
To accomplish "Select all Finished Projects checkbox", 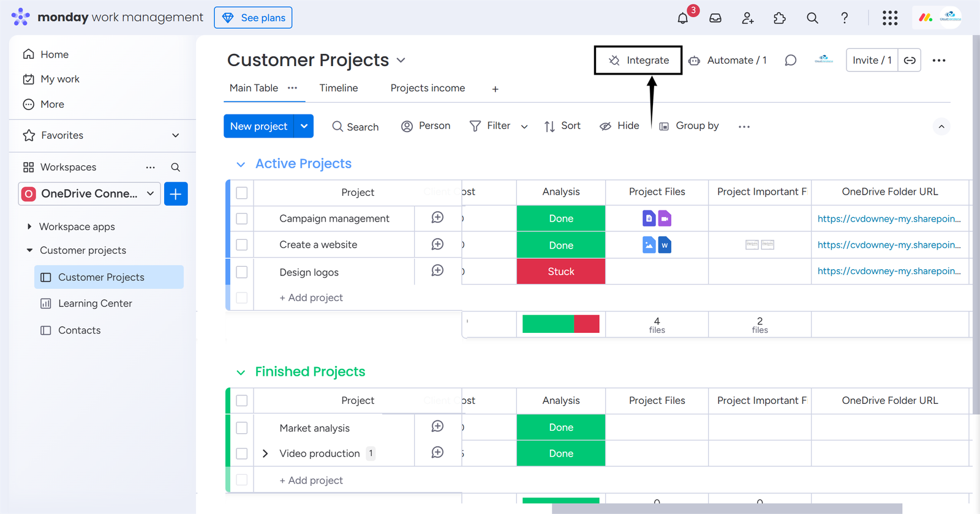I will tap(242, 401).
